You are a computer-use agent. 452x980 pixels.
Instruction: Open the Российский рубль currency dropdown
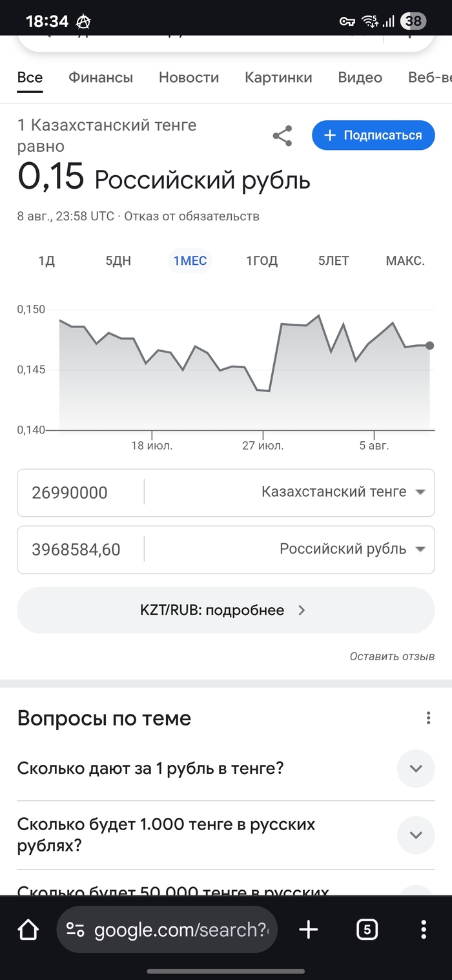[x=353, y=549]
